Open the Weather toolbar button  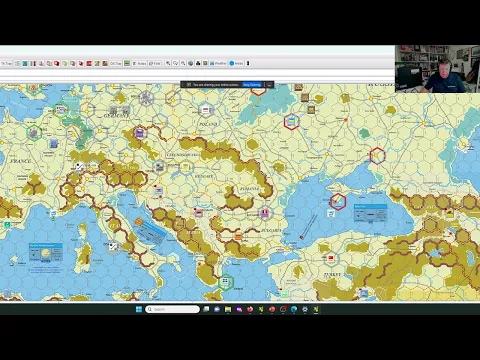click(218, 63)
